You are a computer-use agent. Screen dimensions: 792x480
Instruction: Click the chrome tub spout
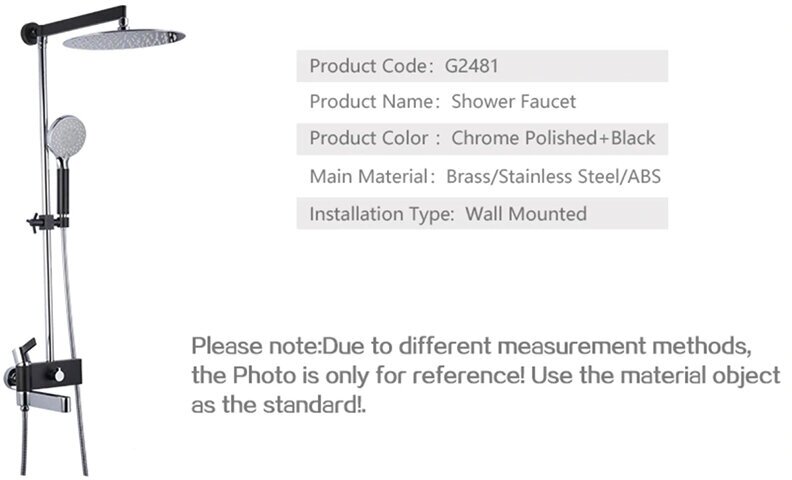(43, 403)
